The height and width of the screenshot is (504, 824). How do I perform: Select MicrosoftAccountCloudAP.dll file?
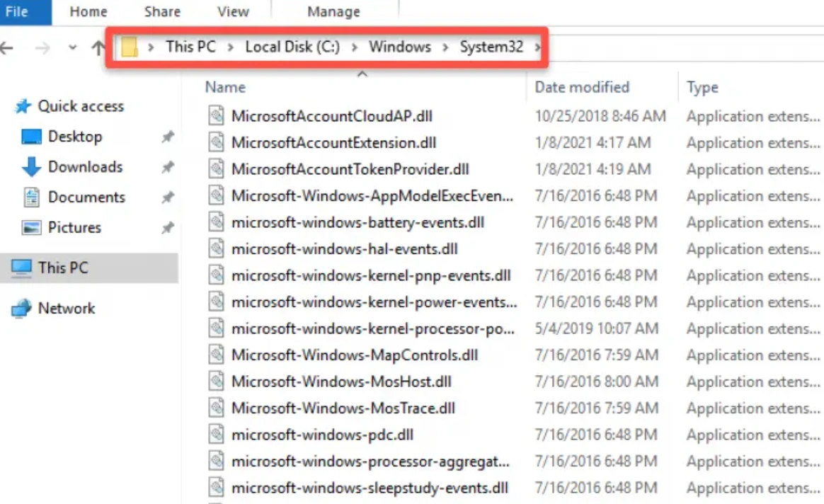[331, 115]
